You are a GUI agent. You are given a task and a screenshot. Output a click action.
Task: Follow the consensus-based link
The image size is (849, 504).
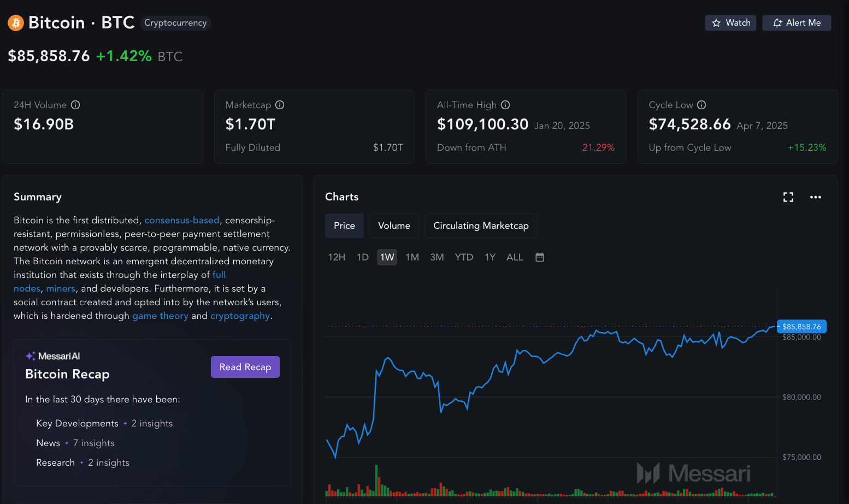182,220
